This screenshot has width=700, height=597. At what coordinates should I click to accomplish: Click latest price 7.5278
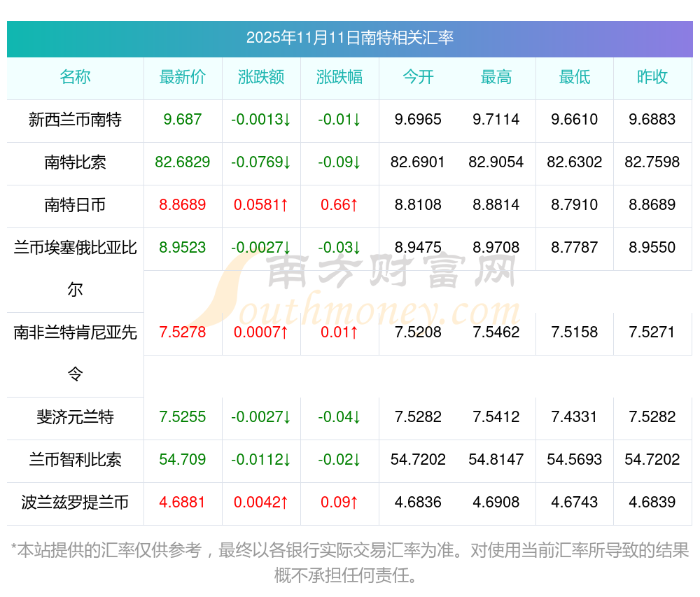click(x=183, y=332)
